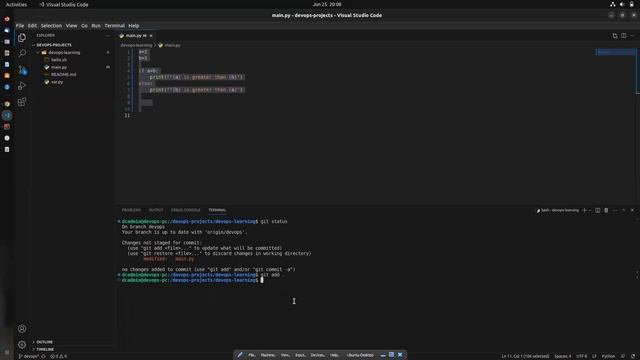Viewport: 640px width, 360px height.
Task: Switch to the OUTPUT panel tab
Action: point(156,210)
